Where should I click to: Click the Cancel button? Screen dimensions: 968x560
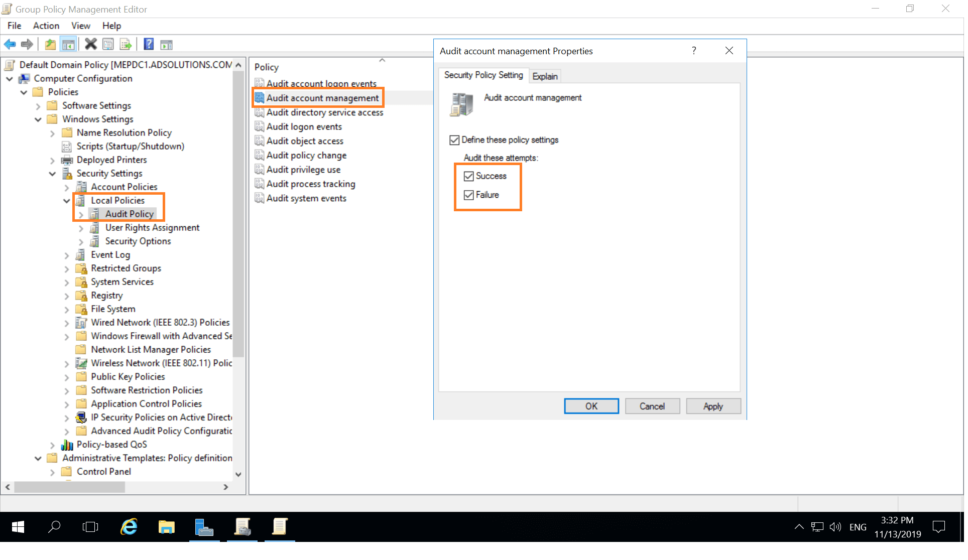point(652,406)
